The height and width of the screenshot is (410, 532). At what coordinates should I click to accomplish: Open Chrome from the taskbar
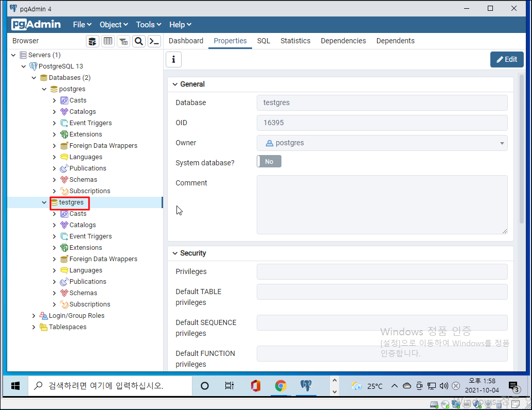click(x=280, y=386)
